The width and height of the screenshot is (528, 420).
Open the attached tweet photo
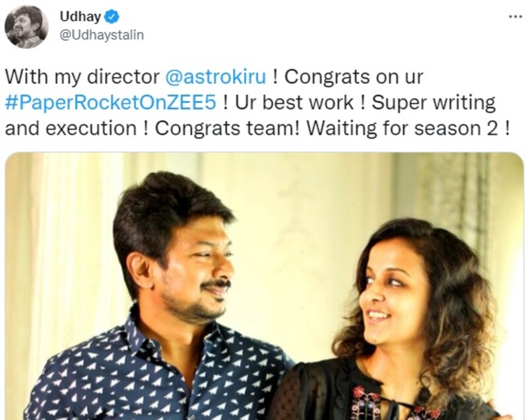[264, 287]
